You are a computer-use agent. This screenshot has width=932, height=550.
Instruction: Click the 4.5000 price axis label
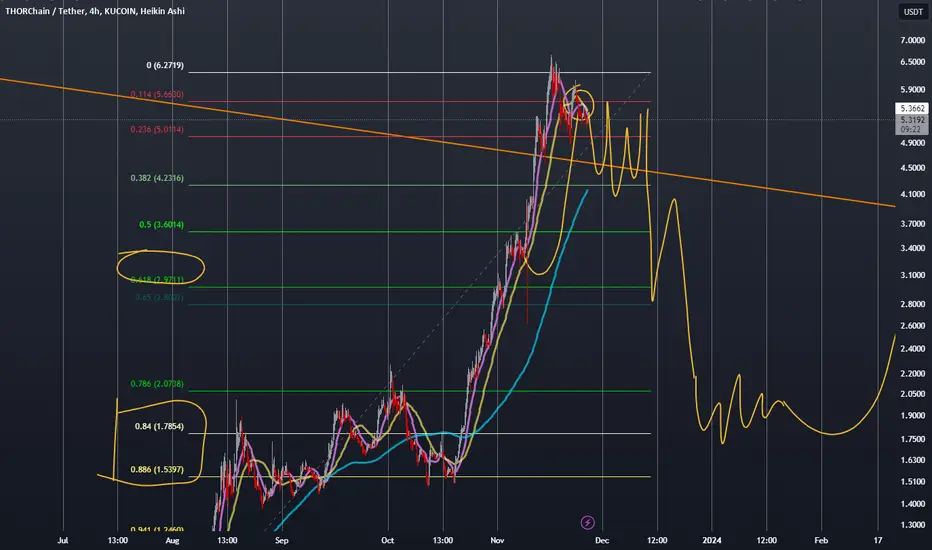[x=912, y=168]
